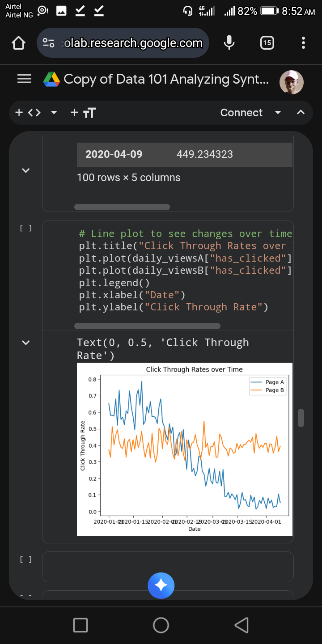Tap Android home circle button
Viewport: 322px width, 644px height.
tap(161, 625)
